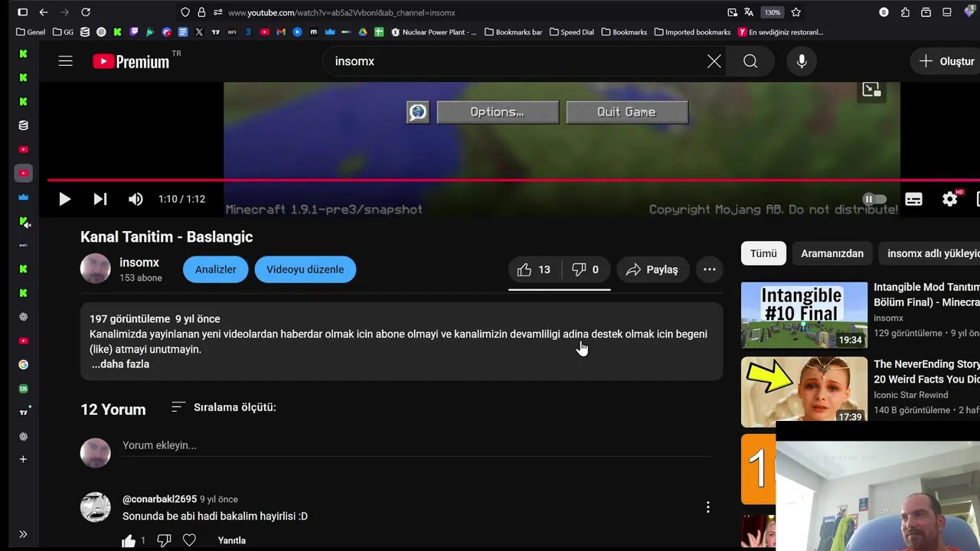
Task: Open the Sıralama ölçütü sort dropdown
Action: (x=224, y=407)
